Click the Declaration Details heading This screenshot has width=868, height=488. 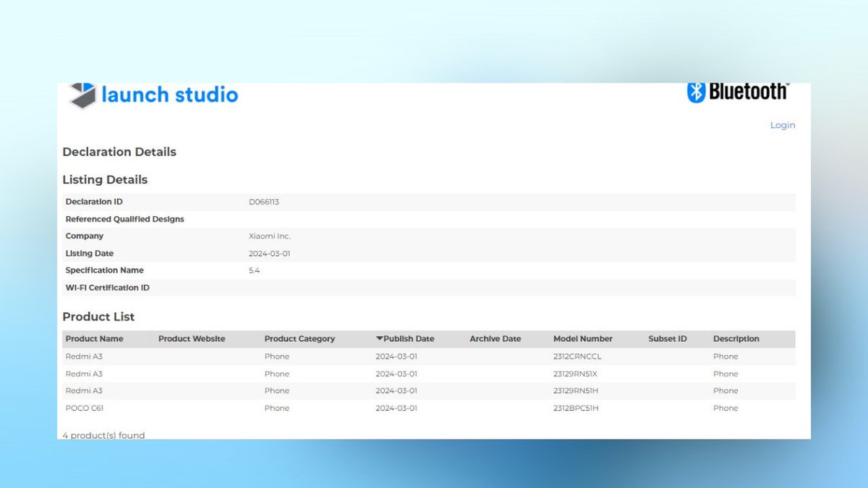pyautogui.click(x=119, y=152)
